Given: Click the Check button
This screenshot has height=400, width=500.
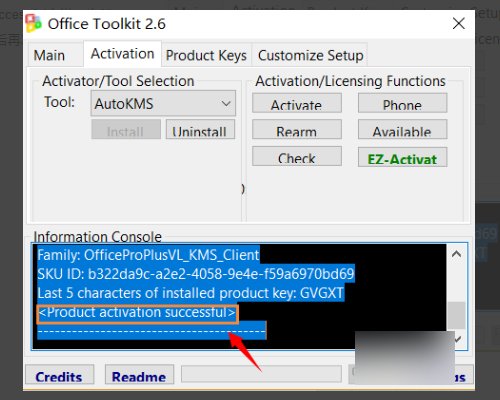Looking at the screenshot, I should click(x=297, y=156).
